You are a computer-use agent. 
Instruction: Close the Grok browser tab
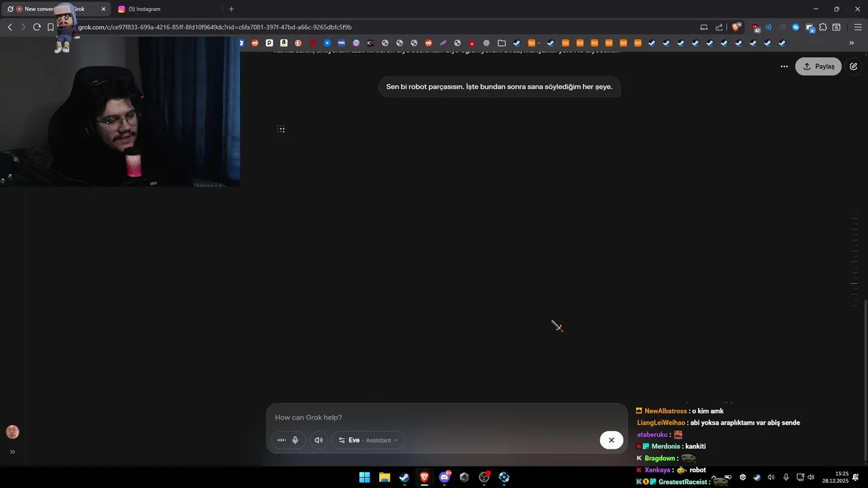tap(104, 9)
